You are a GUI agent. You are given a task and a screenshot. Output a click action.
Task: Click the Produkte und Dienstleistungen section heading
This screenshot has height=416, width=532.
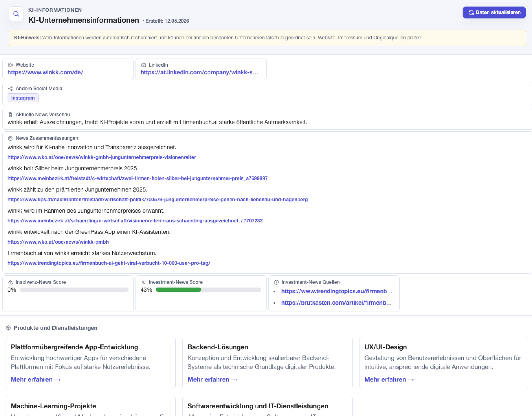pos(55,328)
